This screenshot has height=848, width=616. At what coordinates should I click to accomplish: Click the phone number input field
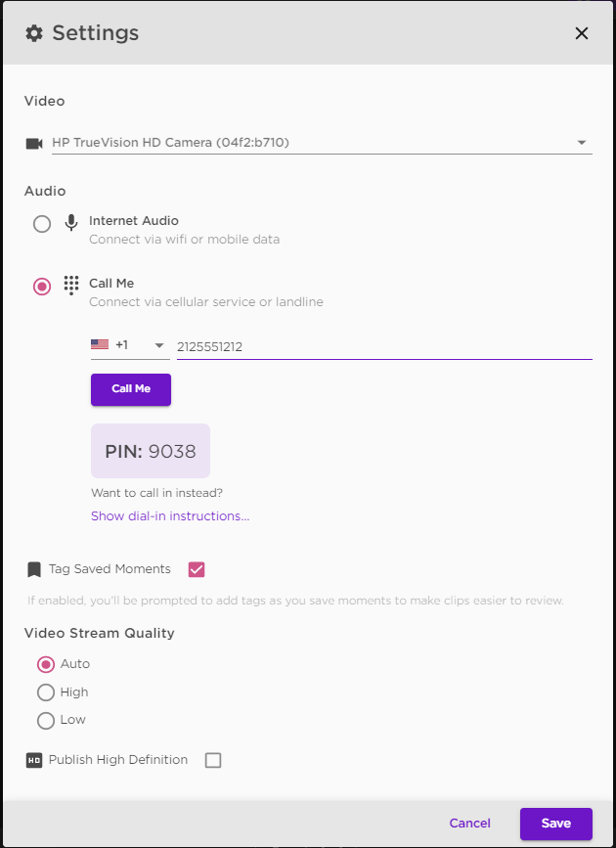(x=384, y=346)
